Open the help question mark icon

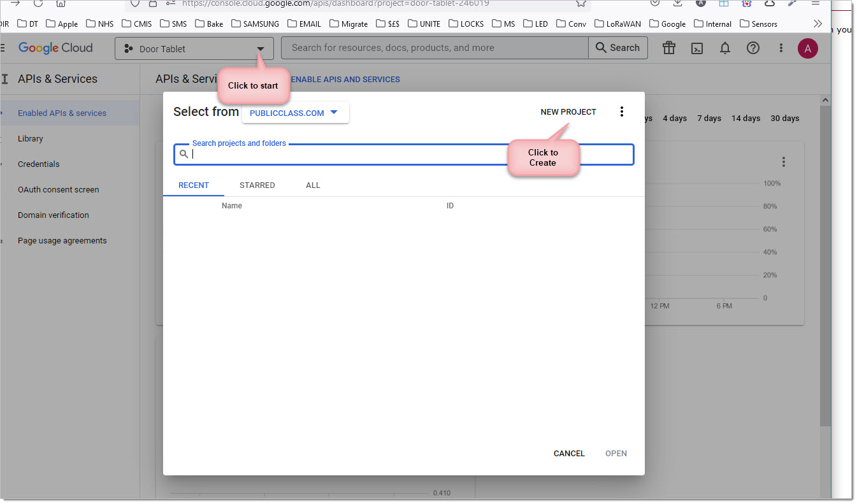(x=753, y=48)
